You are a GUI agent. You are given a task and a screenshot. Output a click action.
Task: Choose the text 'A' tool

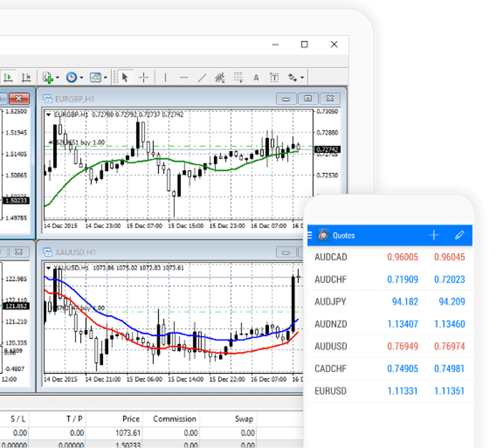pos(256,78)
